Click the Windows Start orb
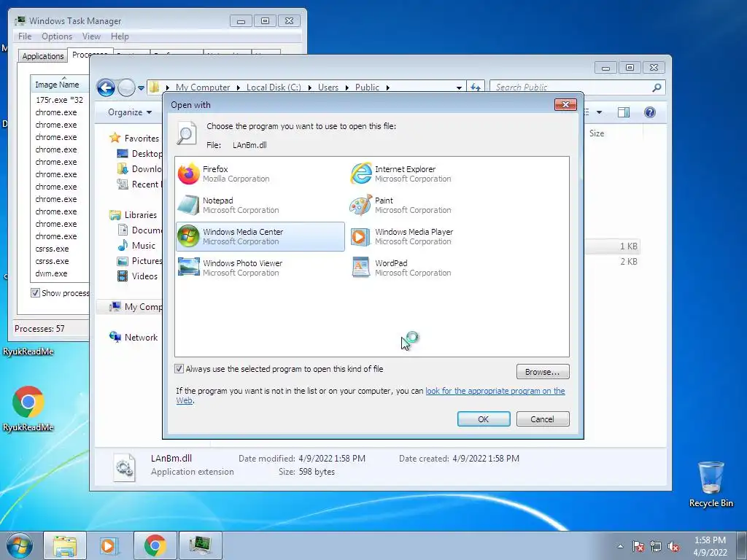Image resolution: width=747 pixels, height=560 pixels. (x=20, y=545)
